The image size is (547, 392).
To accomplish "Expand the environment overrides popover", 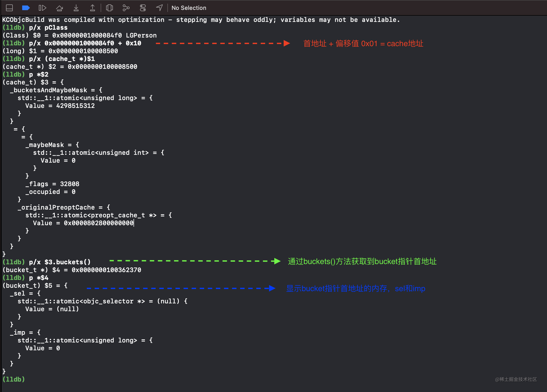I will click(x=143, y=8).
